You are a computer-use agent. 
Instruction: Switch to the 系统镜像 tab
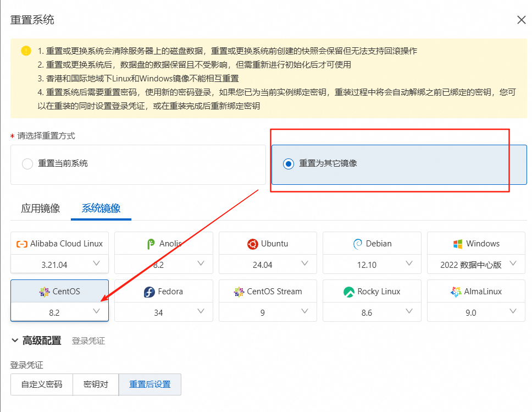point(101,208)
